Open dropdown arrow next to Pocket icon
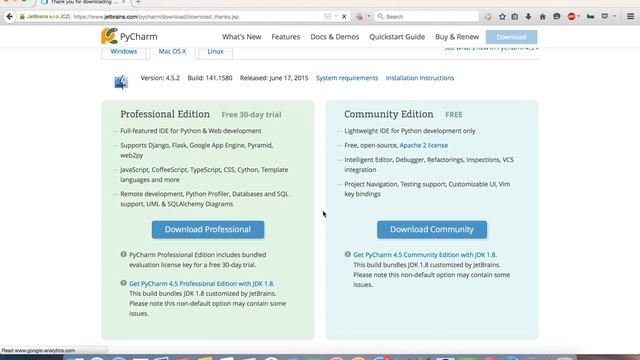This screenshot has width=640, height=360. [x=614, y=17]
